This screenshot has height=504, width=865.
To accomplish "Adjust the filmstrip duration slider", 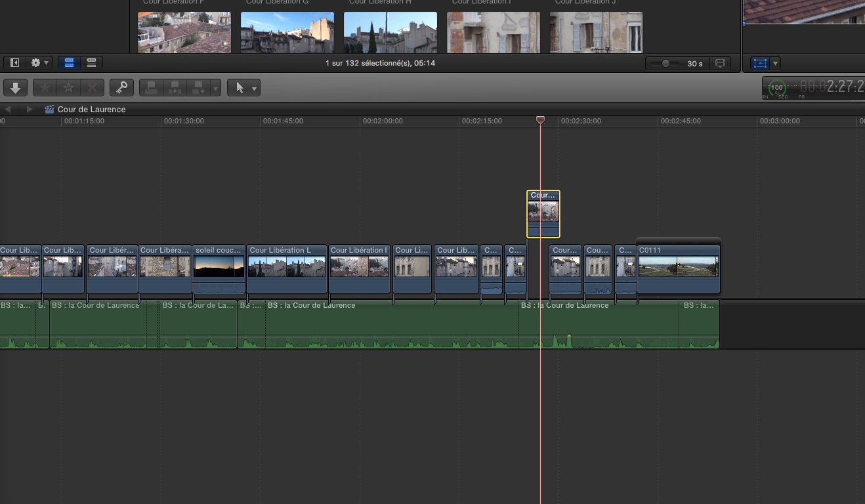I will click(665, 64).
